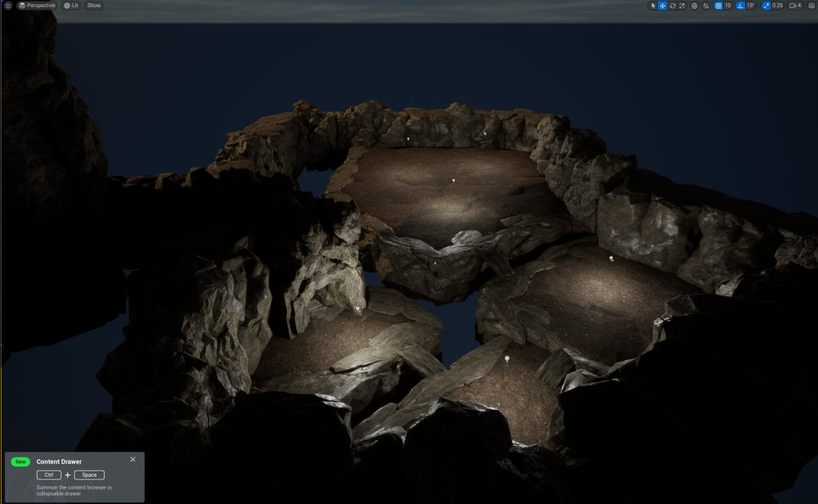Dismiss the Content Drawer notification
This screenshot has height=504, width=818.
[x=133, y=459]
